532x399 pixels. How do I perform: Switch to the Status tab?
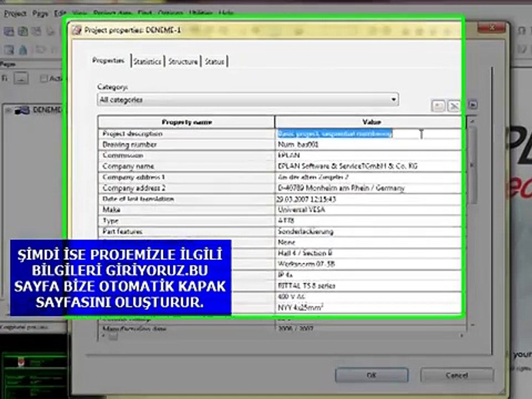pos(214,62)
